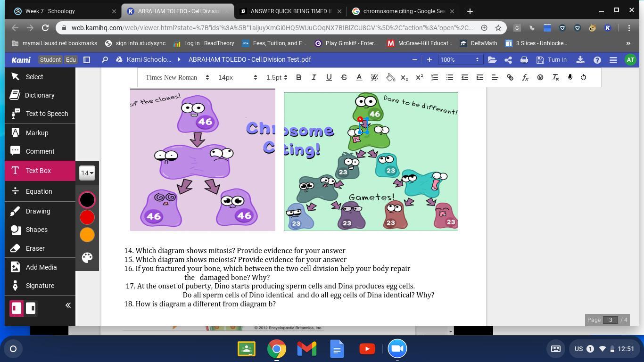This screenshot has width=644, height=362.
Task: Click the share icon in the Kami header
Action: (508, 60)
